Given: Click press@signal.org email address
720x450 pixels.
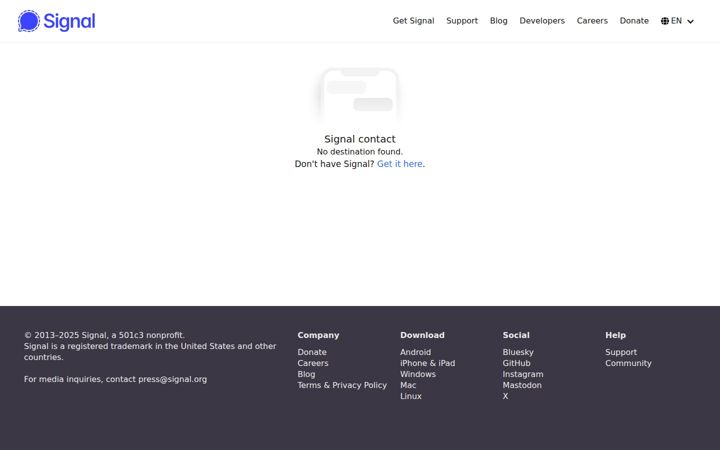Looking at the screenshot, I should pos(173,379).
